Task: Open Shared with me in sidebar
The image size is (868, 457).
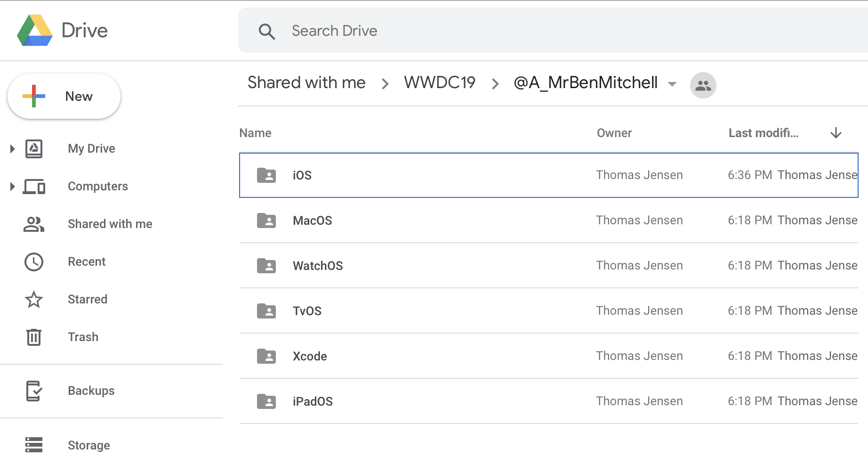Action: [x=110, y=224]
